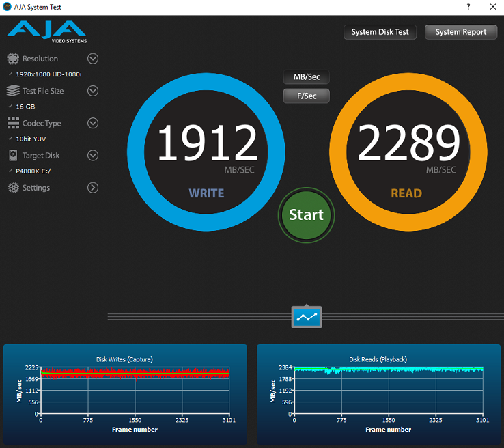Close the AJA System Test window
Image resolution: width=504 pixels, height=448 pixels.
(493, 7)
